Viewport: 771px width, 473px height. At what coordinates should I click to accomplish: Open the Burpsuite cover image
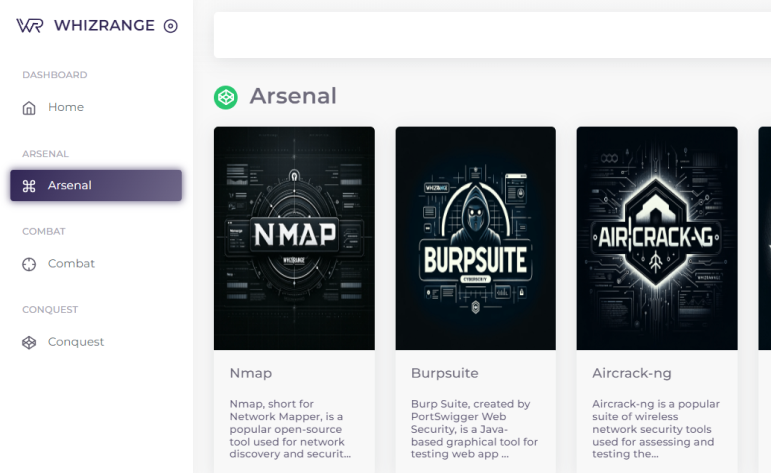pos(475,238)
